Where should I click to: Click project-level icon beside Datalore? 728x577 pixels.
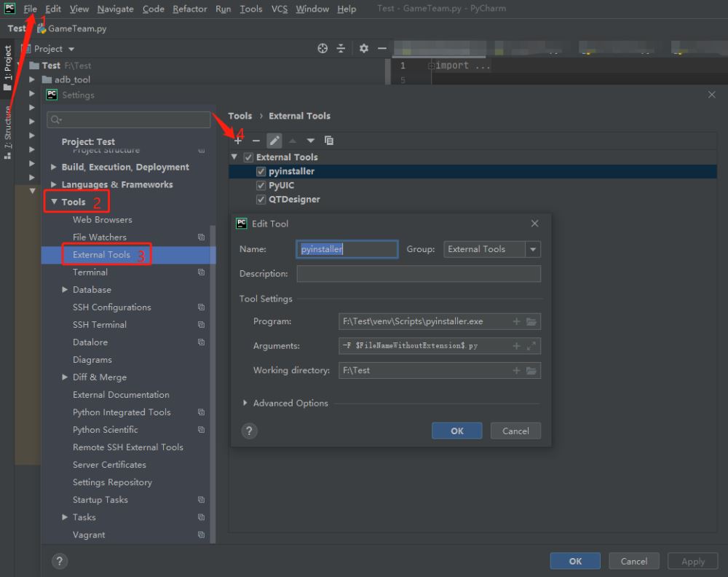pyautogui.click(x=201, y=342)
